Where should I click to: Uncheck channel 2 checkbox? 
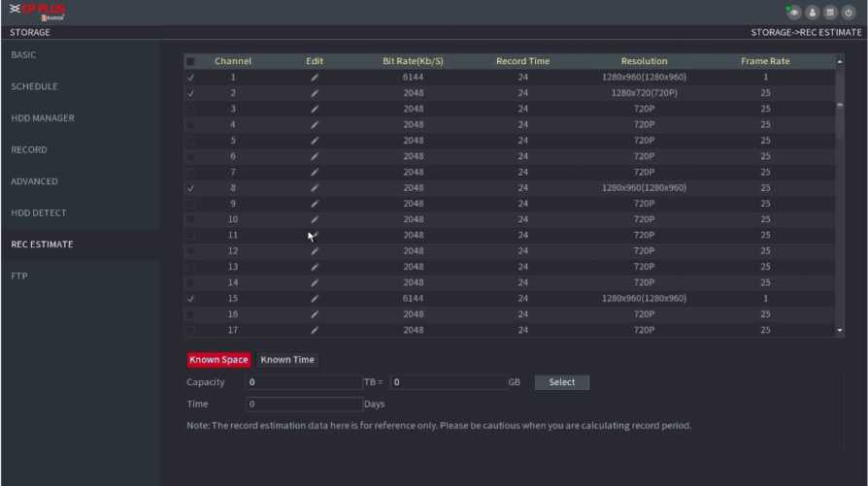(190, 93)
